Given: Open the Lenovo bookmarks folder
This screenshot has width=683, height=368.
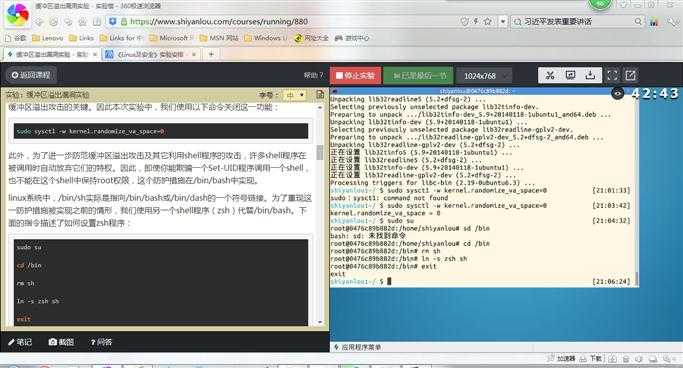Looking at the screenshot, I should (47, 38).
